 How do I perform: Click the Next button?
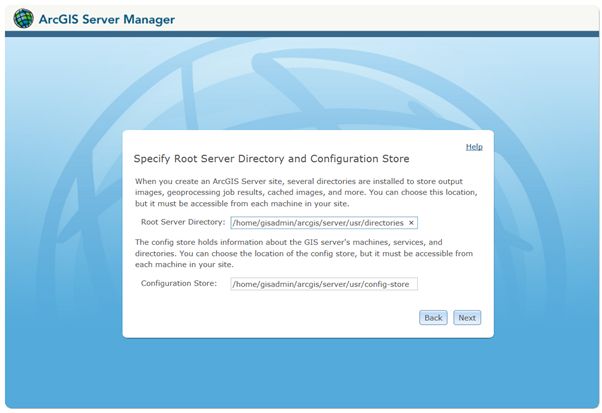(467, 318)
